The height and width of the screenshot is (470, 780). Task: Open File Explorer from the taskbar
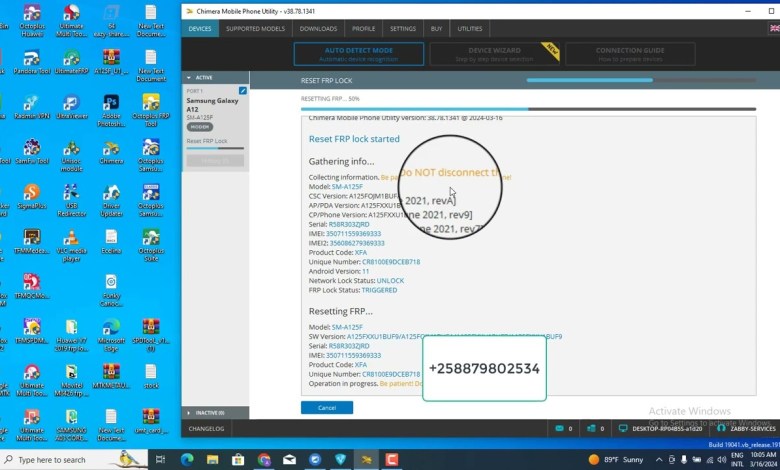pos(212,460)
